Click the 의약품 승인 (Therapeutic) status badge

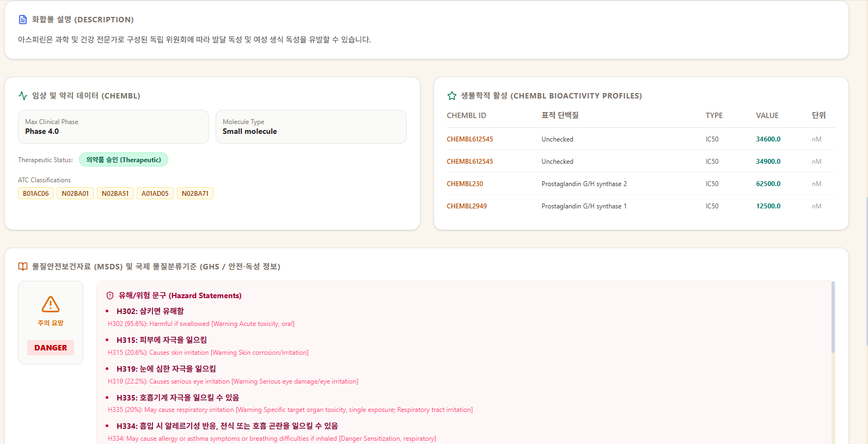[124, 159]
